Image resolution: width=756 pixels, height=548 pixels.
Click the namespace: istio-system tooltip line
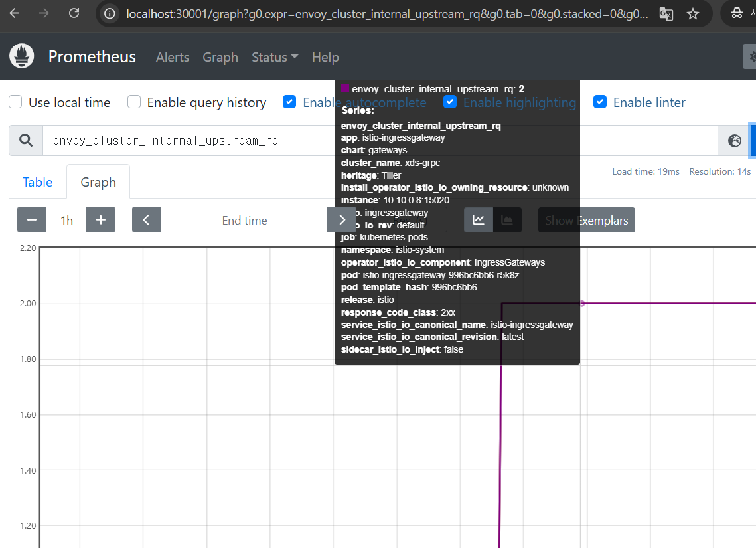(x=392, y=250)
